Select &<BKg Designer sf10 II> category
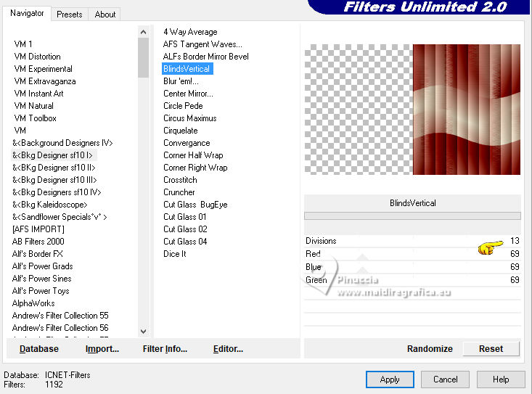The width and height of the screenshot is (532, 394). point(54,168)
